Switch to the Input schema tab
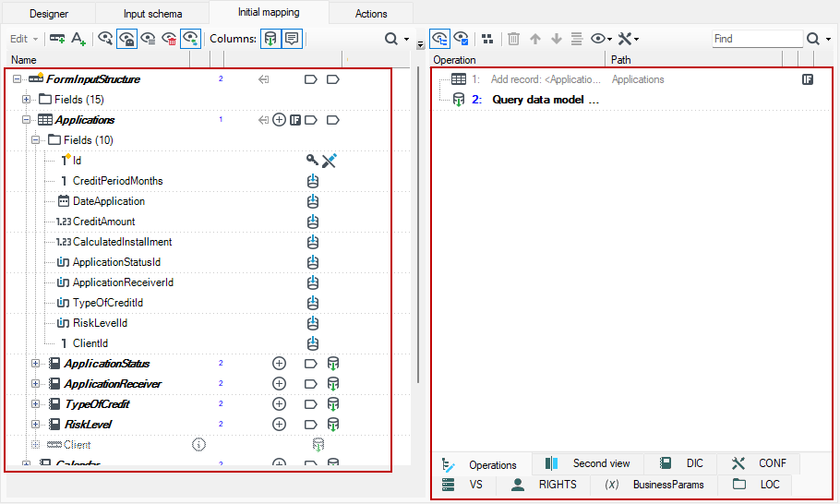The width and height of the screenshot is (840, 504). [152, 14]
